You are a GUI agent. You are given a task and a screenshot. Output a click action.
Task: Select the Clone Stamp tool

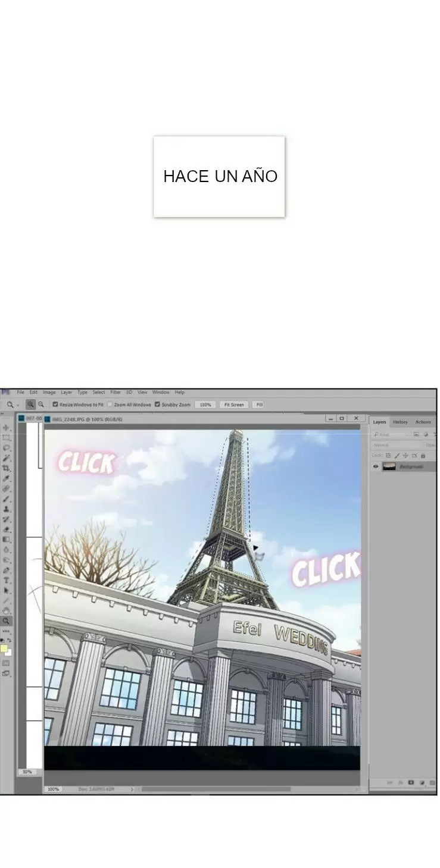pos(6,509)
